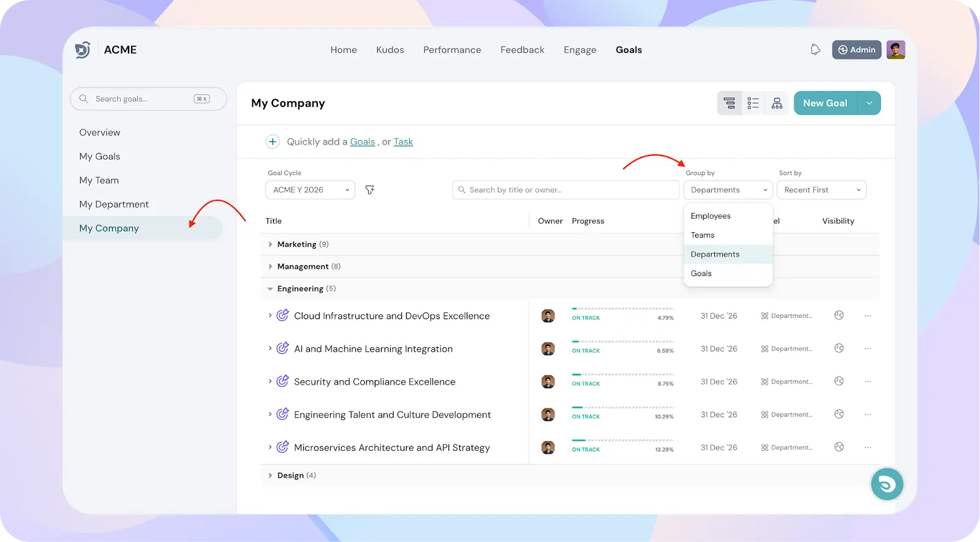Select the aligned tree view toggle

click(x=729, y=104)
